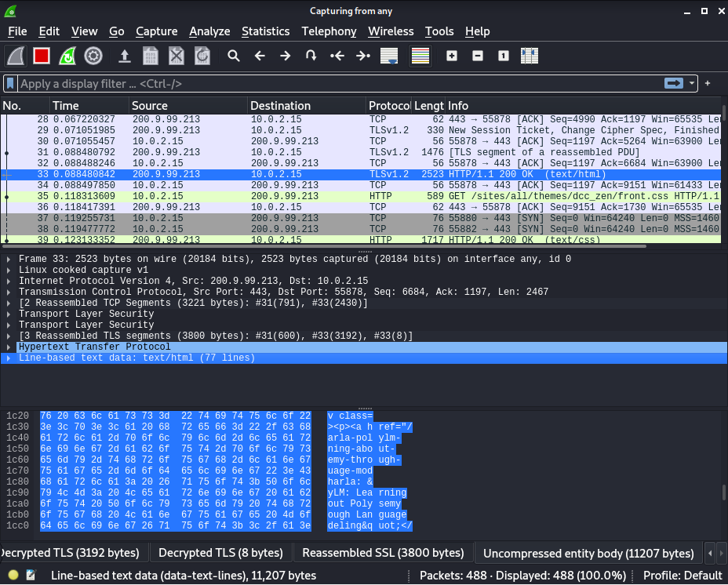
Task: Click Profile: Default in status bar
Action: (684, 576)
